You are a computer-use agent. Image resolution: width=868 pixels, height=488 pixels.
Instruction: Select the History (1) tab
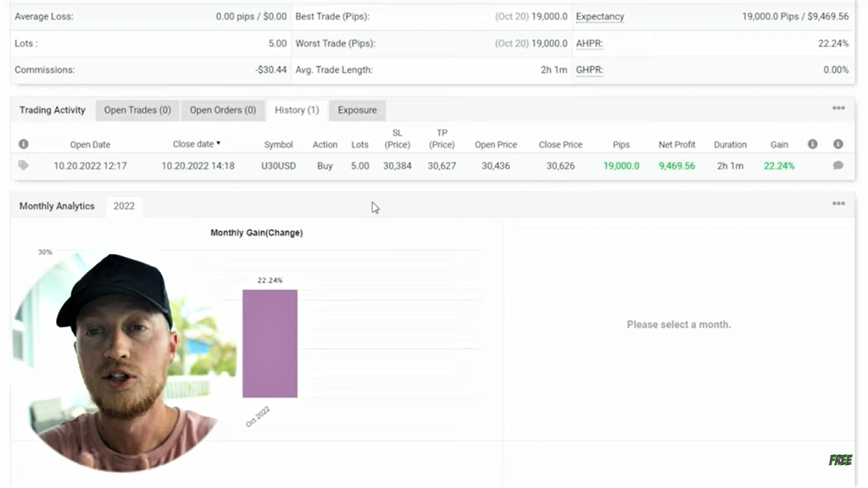click(297, 110)
